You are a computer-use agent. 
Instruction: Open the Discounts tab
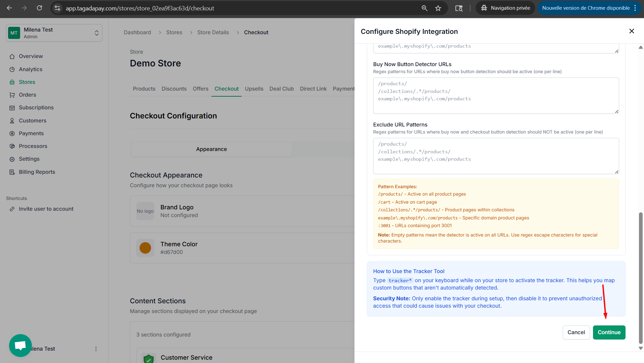coord(174,89)
